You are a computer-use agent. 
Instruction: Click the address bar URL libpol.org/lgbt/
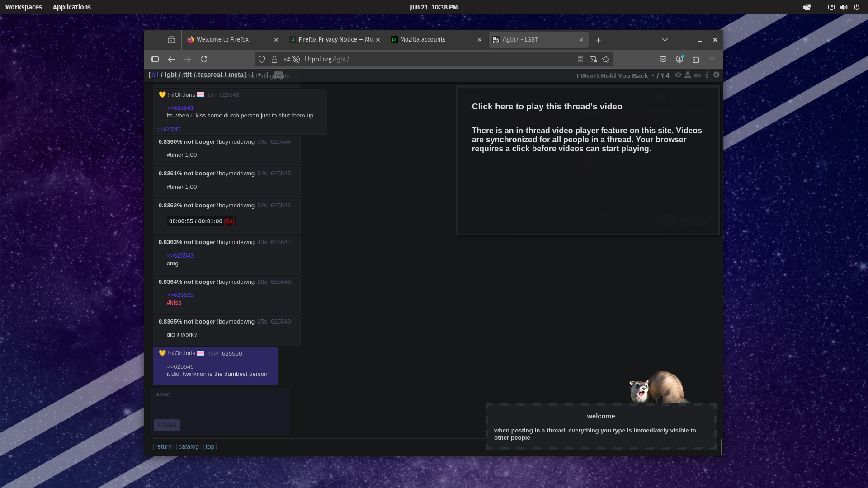click(x=326, y=59)
